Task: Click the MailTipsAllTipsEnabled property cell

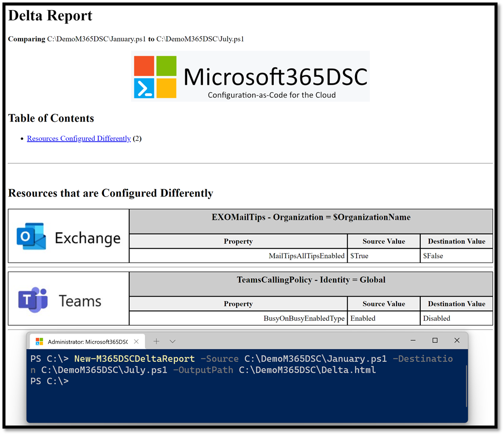Action: [238, 256]
